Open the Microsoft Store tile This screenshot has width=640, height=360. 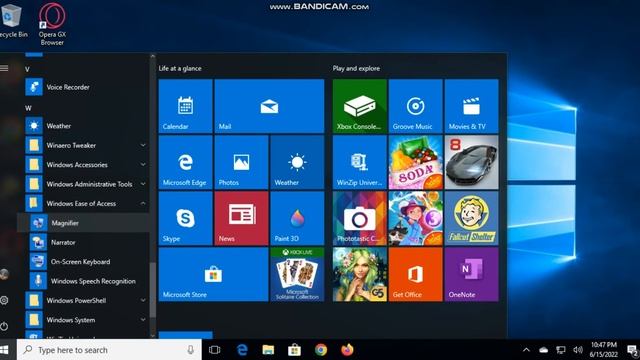[213, 274]
